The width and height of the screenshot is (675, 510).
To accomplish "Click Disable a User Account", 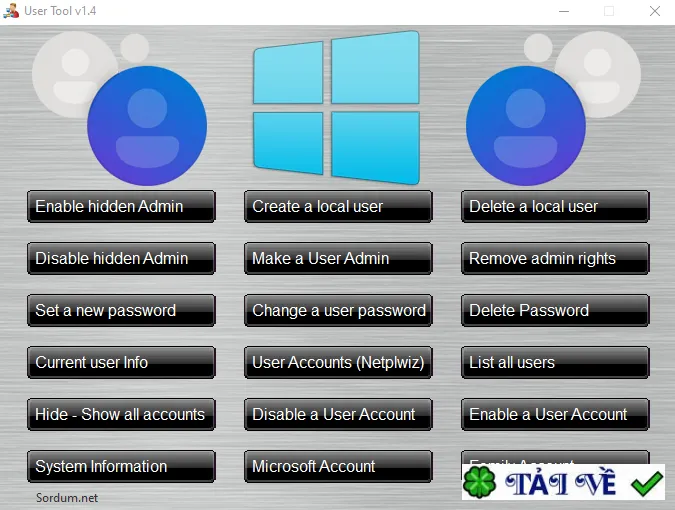I will click(x=338, y=414).
